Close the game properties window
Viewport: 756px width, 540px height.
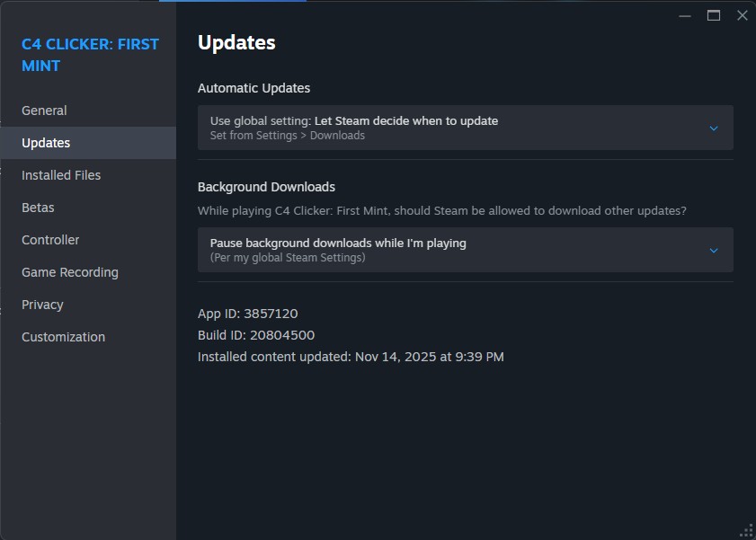[x=742, y=15]
